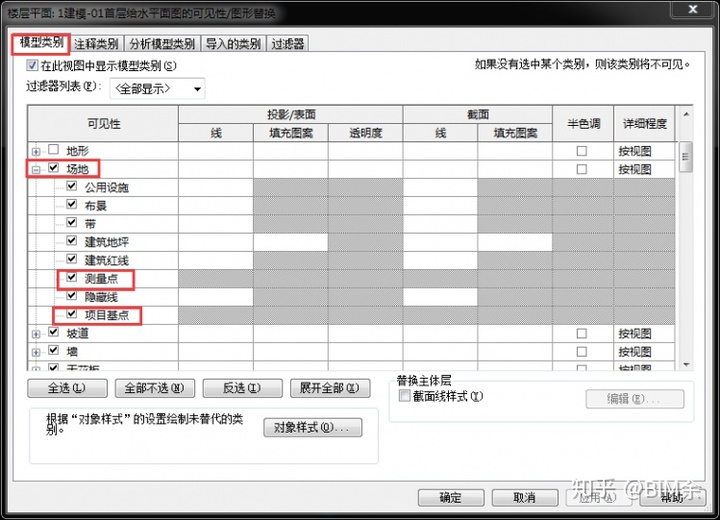Click the 反选 button
Viewport: 720px width, 520px height.
242,388
